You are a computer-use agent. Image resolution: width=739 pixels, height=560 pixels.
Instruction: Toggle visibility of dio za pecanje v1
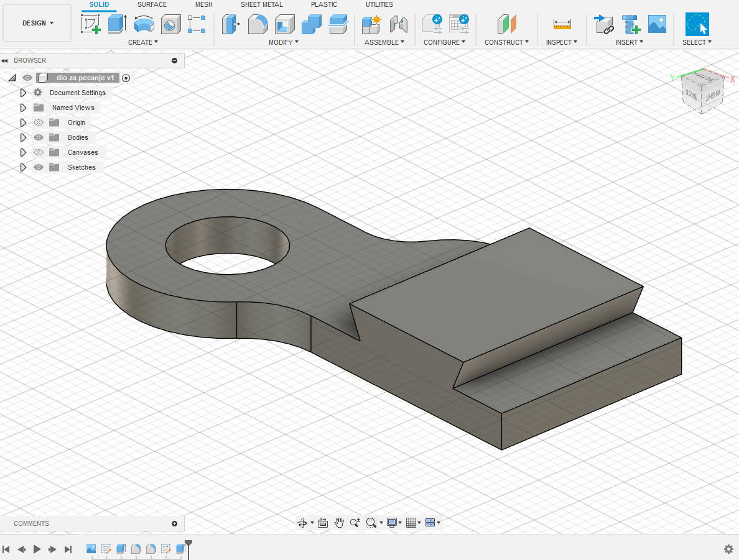pyautogui.click(x=27, y=78)
